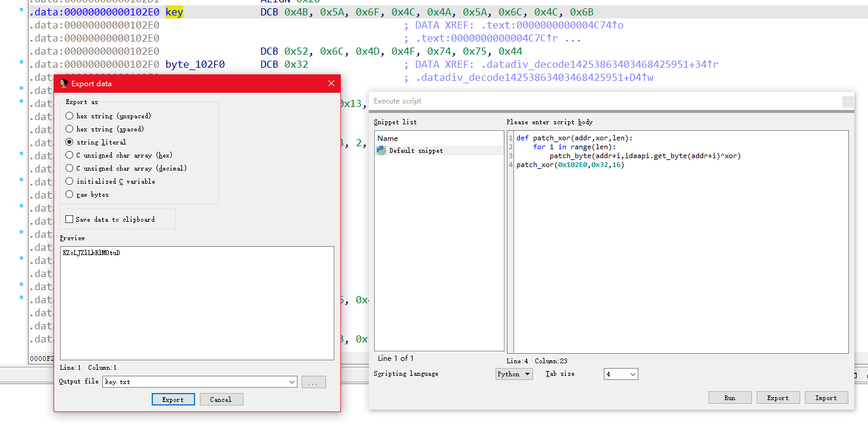The width and height of the screenshot is (868, 437).
Task: Click Export button in Execute script dialog
Action: (x=778, y=398)
